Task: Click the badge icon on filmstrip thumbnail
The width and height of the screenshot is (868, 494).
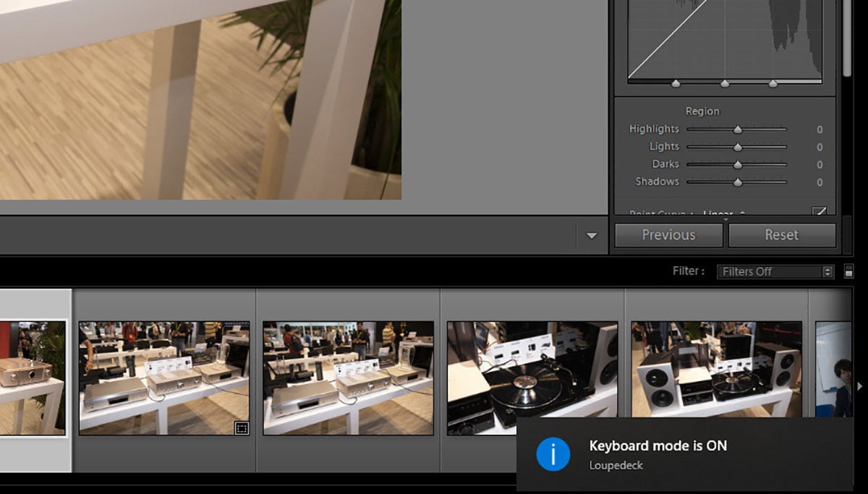Action: click(242, 428)
